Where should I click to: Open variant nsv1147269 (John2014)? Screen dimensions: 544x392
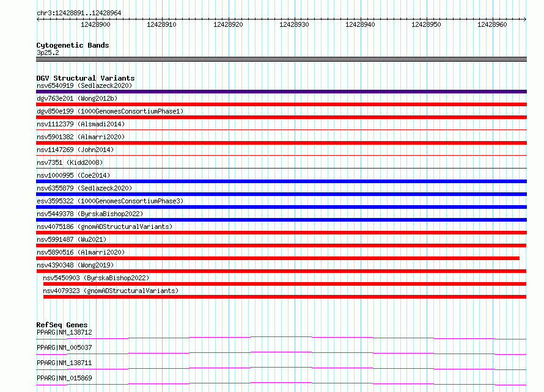pyautogui.click(x=75, y=150)
